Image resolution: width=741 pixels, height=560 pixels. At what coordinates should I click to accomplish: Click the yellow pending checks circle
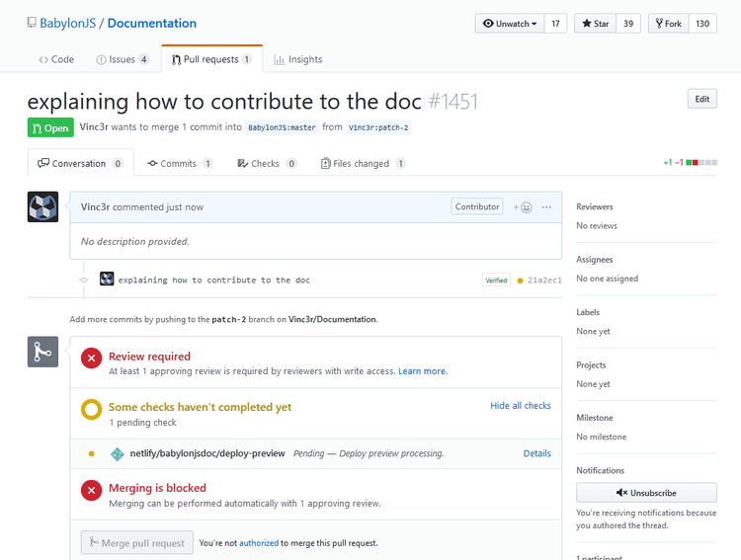(92, 409)
